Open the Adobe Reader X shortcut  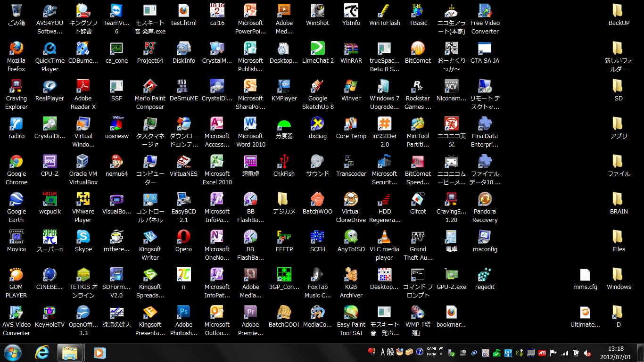tap(83, 94)
